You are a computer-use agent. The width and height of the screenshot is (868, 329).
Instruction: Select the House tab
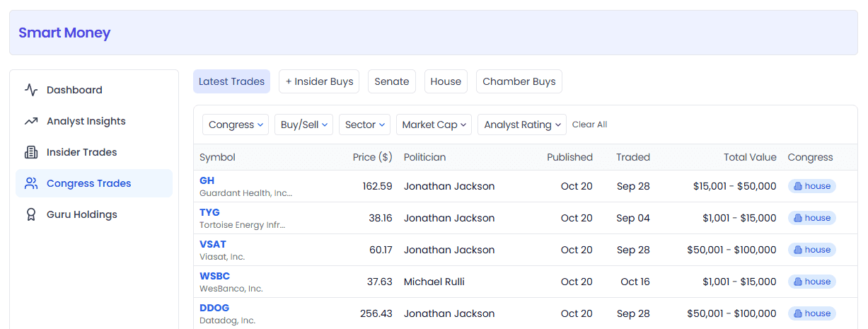coord(446,81)
